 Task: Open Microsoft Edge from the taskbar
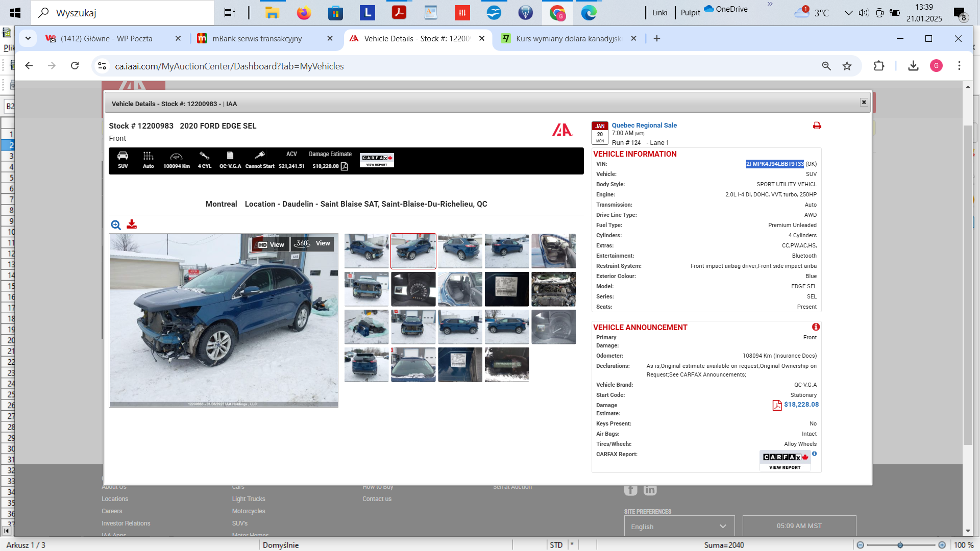point(589,13)
